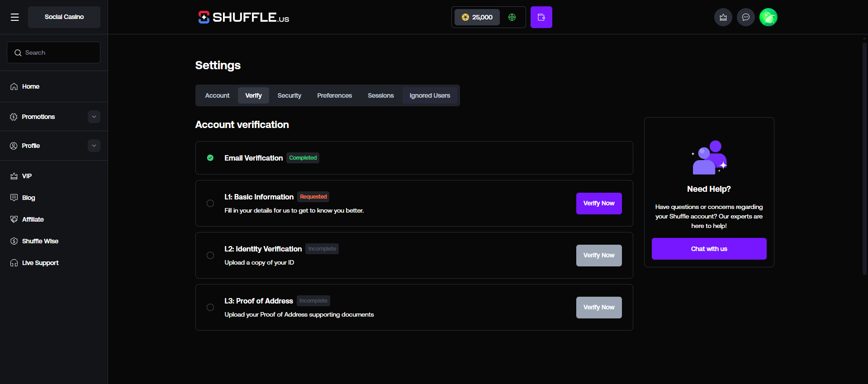Image resolution: width=868 pixels, height=384 pixels.
Task: Select the L1 Basic Information radio circle
Action: tap(210, 204)
